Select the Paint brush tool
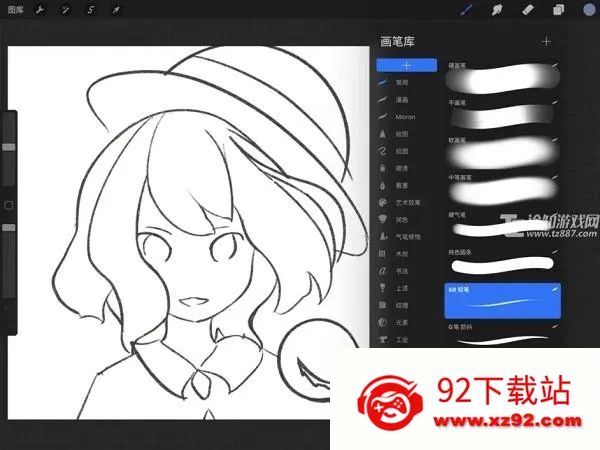600x450 pixels. click(x=466, y=10)
